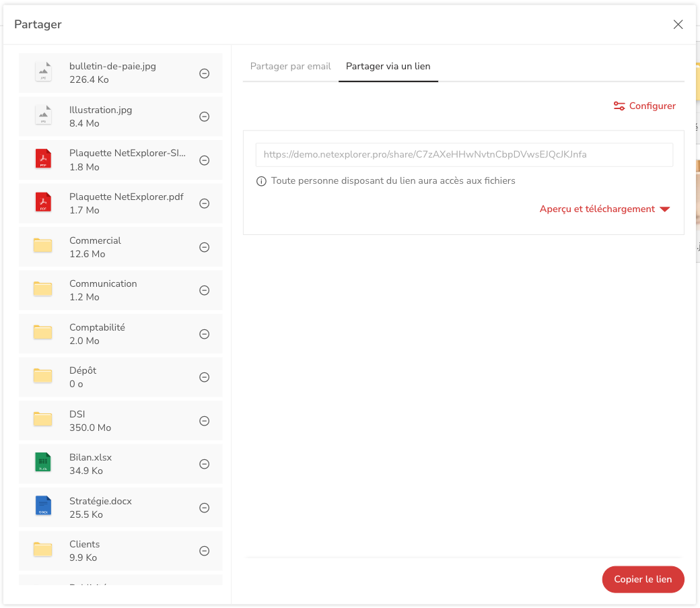
Task: Click the info icon about link access
Action: point(260,180)
